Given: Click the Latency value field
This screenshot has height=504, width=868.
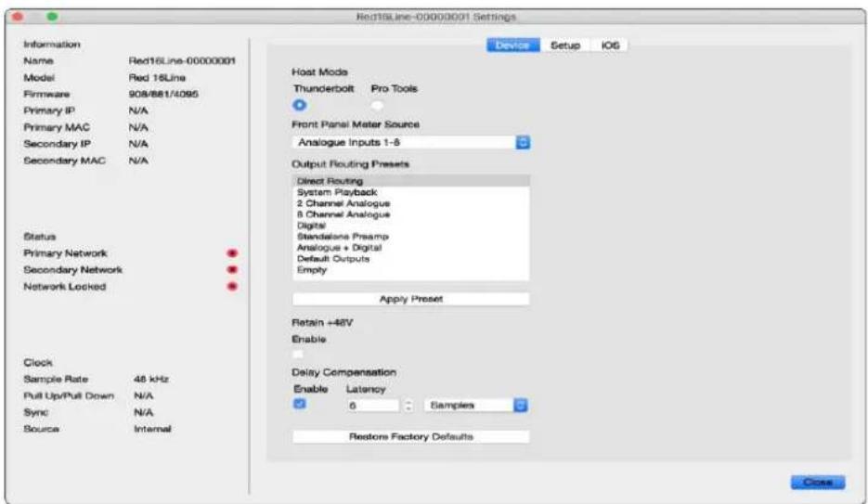Looking at the screenshot, I should coord(372,406).
